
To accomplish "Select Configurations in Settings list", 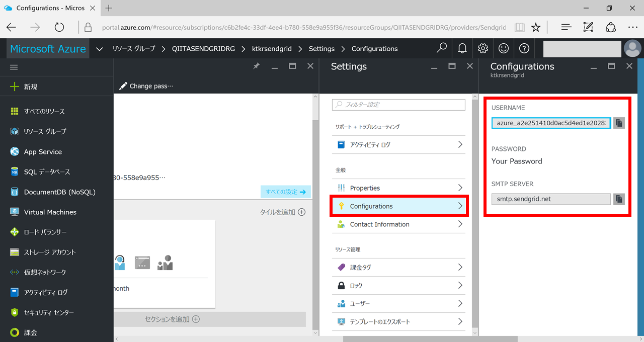I will [x=399, y=206].
